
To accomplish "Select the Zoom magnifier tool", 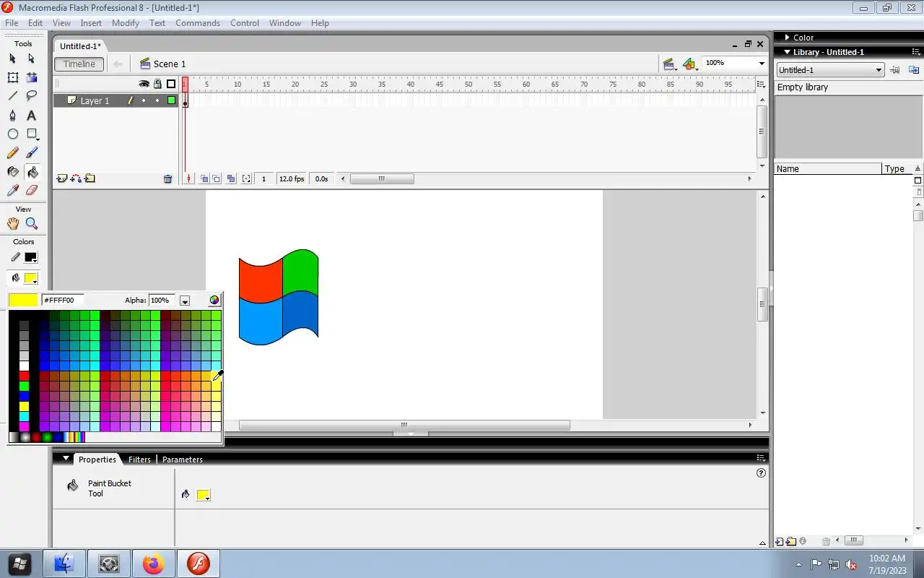I will (31, 224).
